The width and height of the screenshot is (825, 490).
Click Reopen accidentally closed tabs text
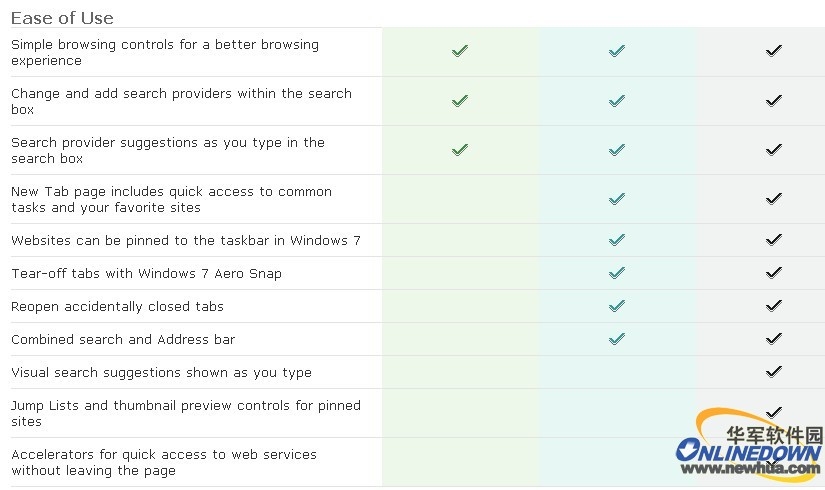point(117,307)
